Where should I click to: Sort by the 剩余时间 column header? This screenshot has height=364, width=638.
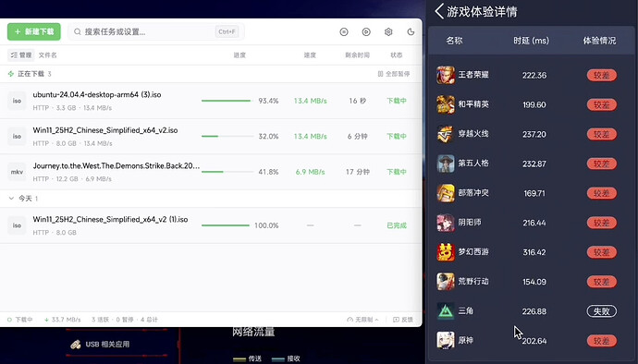click(357, 55)
